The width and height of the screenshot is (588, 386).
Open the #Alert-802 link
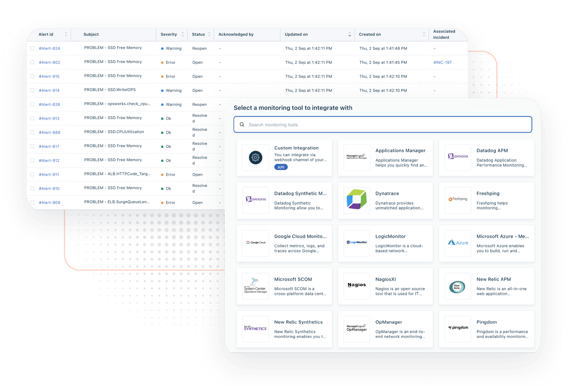coord(49,62)
